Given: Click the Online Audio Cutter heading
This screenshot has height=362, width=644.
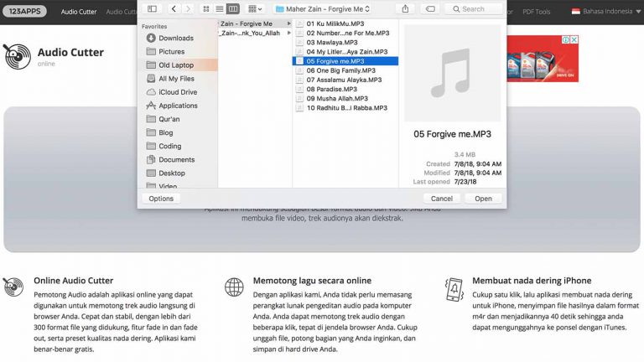Looking at the screenshot, I should (74, 281).
